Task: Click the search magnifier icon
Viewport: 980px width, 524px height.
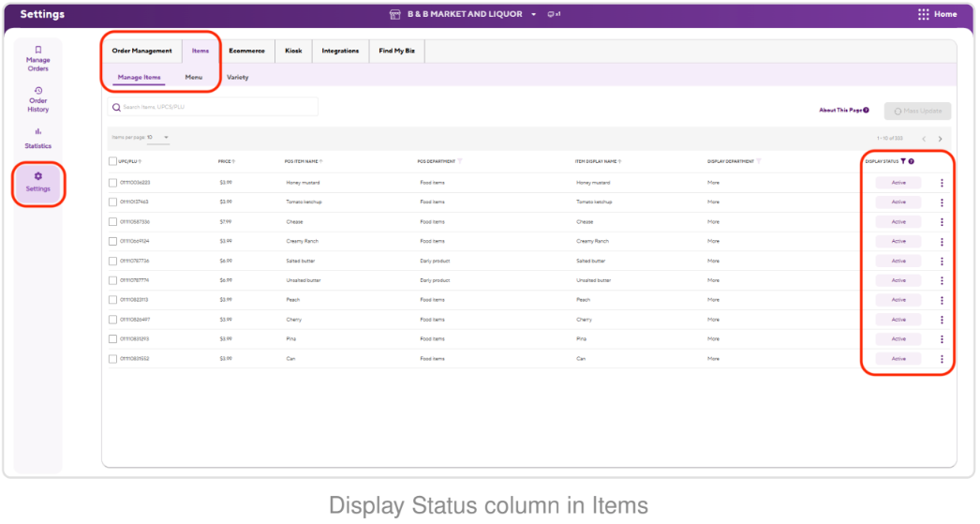Action: [x=116, y=107]
